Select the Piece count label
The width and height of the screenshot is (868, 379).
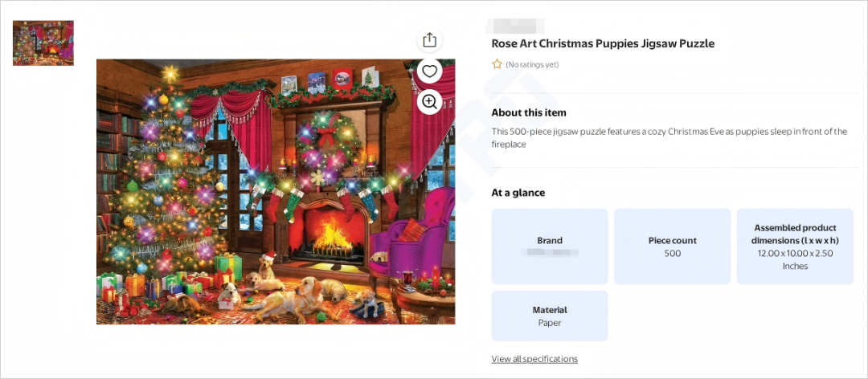pos(673,241)
